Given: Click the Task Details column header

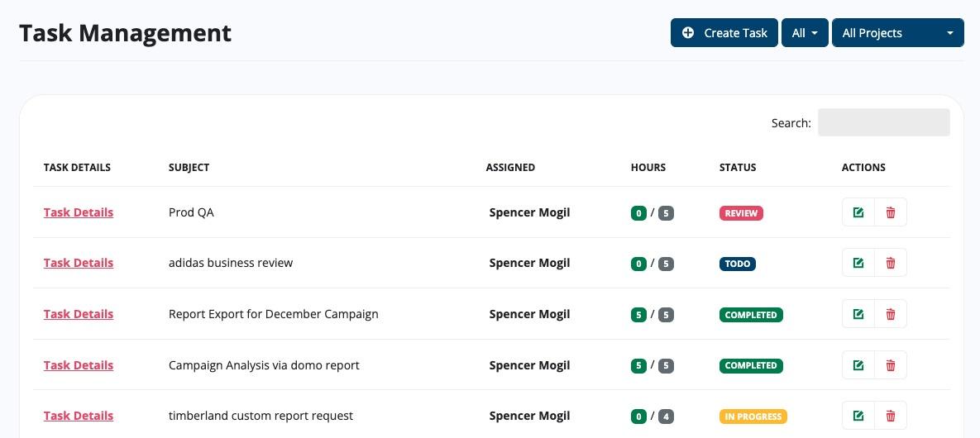Looking at the screenshot, I should tap(77, 168).
